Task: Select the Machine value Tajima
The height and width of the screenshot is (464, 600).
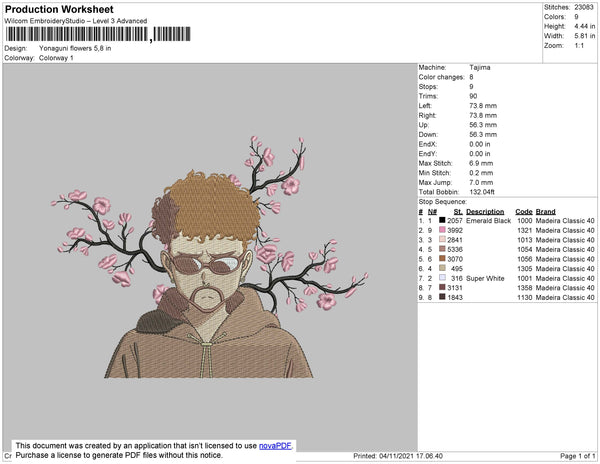Action: tap(480, 67)
